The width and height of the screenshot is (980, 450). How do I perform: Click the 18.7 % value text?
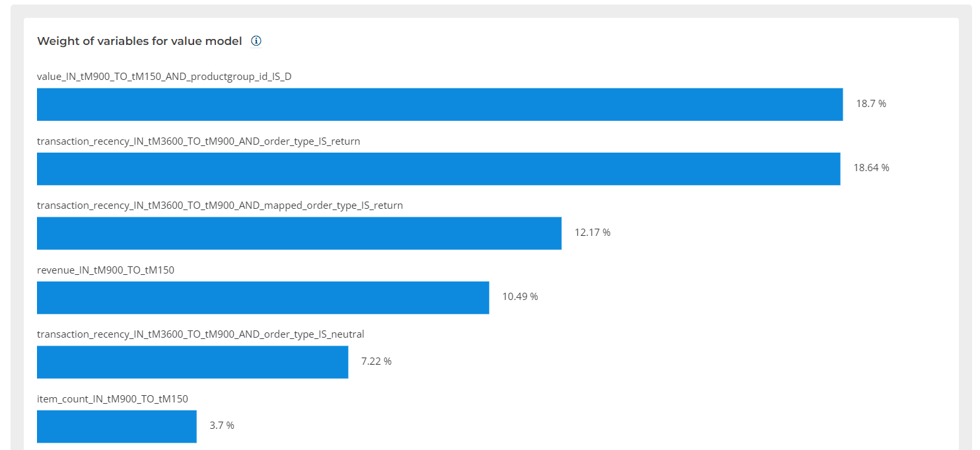pyautogui.click(x=870, y=104)
